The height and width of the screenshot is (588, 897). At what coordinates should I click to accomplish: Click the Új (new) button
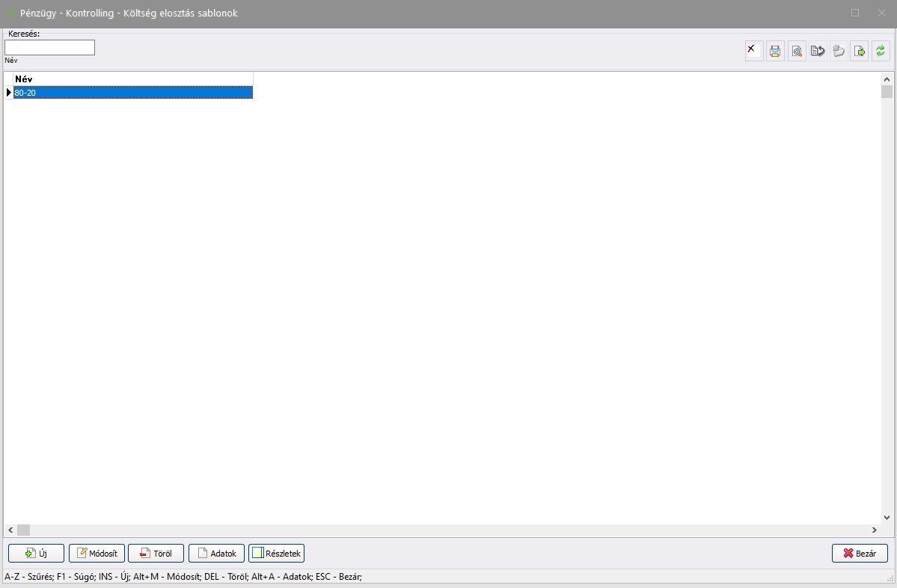point(36,554)
